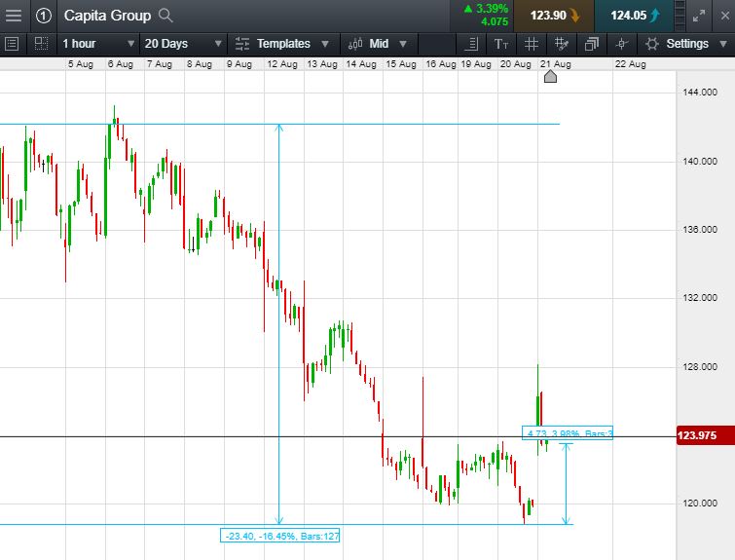Click the 21 Aug date label

pyautogui.click(x=556, y=64)
